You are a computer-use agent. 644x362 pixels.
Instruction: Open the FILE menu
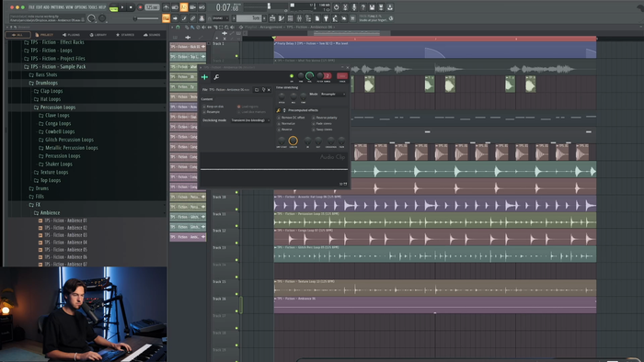pyautogui.click(x=31, y=7)
